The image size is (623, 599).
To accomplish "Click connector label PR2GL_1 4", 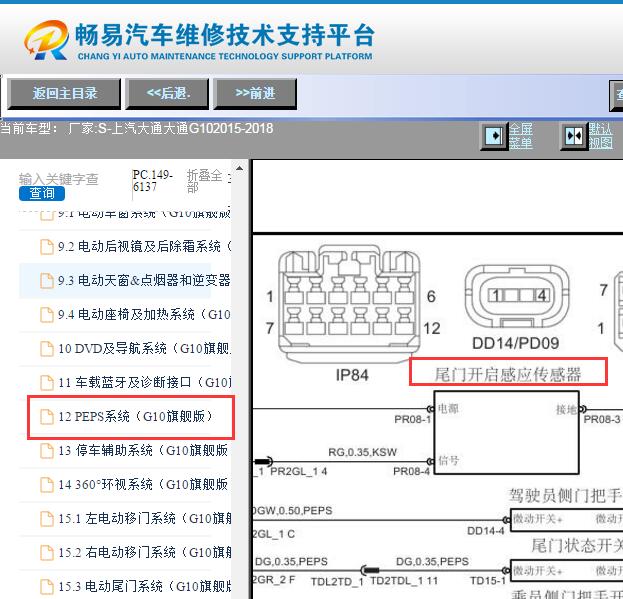I will pos(299,471).
